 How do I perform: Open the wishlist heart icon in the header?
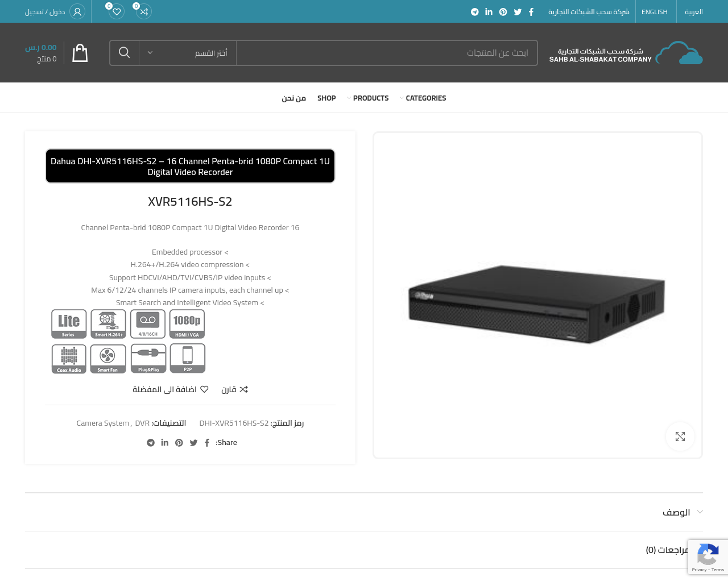tap(117, 11)
